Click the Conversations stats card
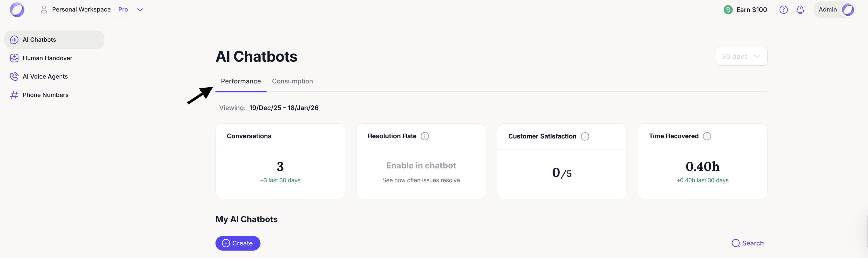 tap(280, 161)
